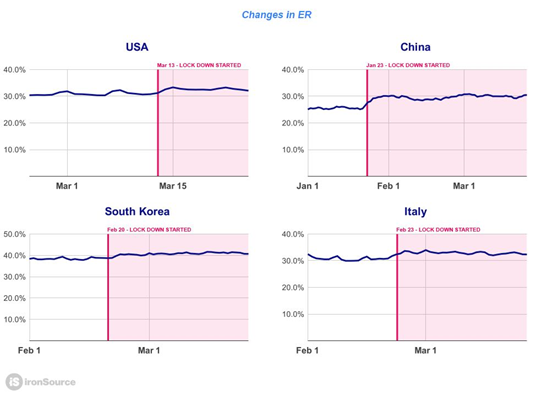Click the Feb 1 axis label in South Korea chart

tap(29, 350)
